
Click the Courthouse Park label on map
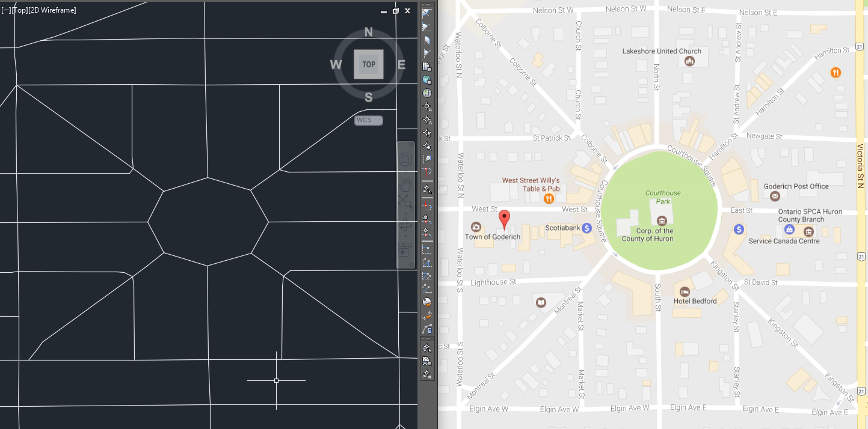tap(663, 197)
